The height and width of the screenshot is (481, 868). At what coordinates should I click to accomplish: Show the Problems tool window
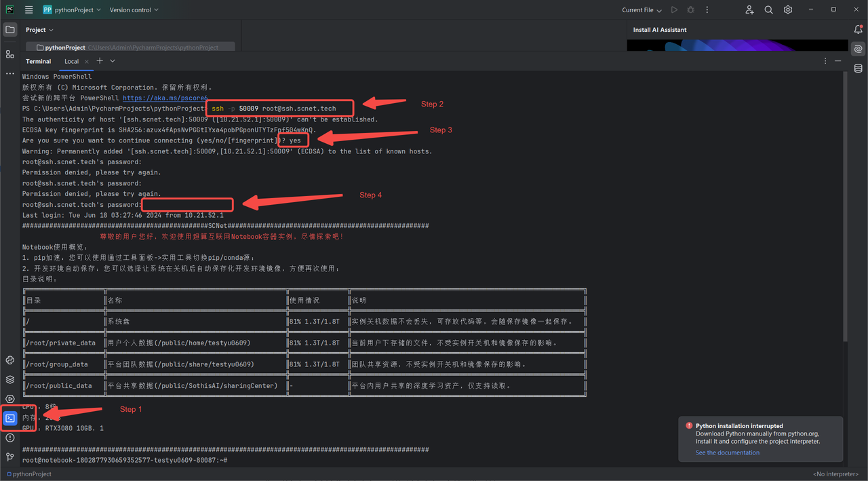click(x=10, y=438)
